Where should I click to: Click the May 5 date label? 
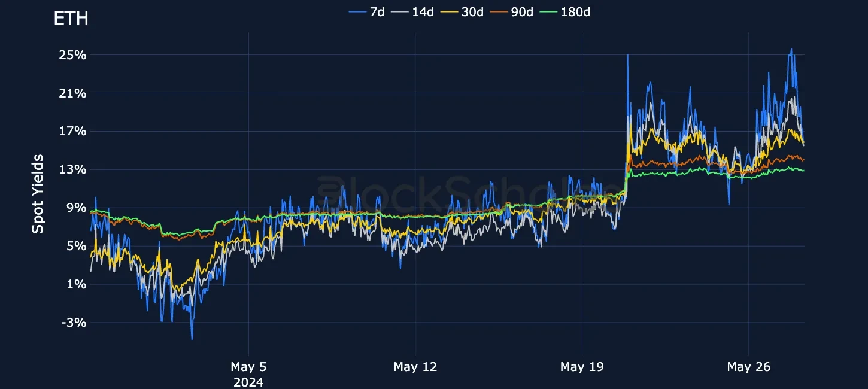[x=248, y=367]
